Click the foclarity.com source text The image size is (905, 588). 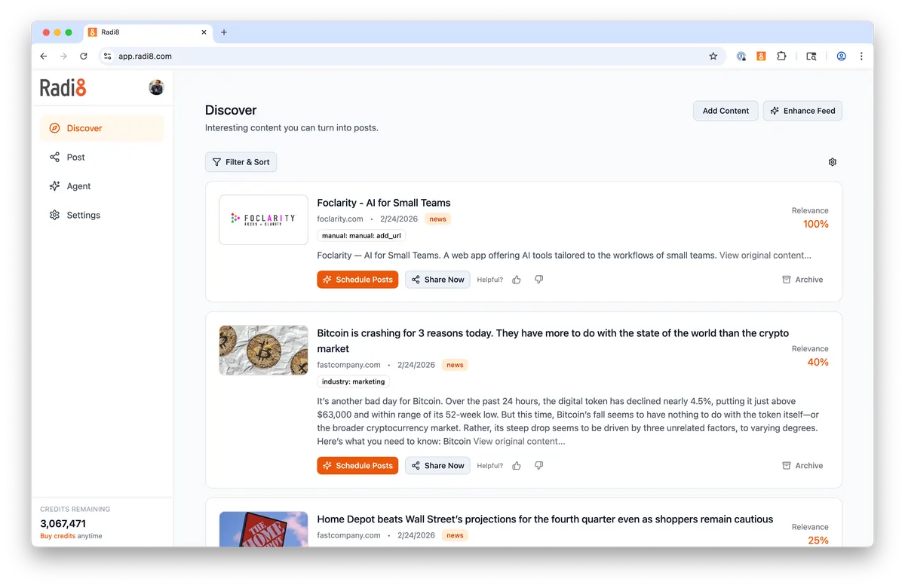tap(339, 219)
